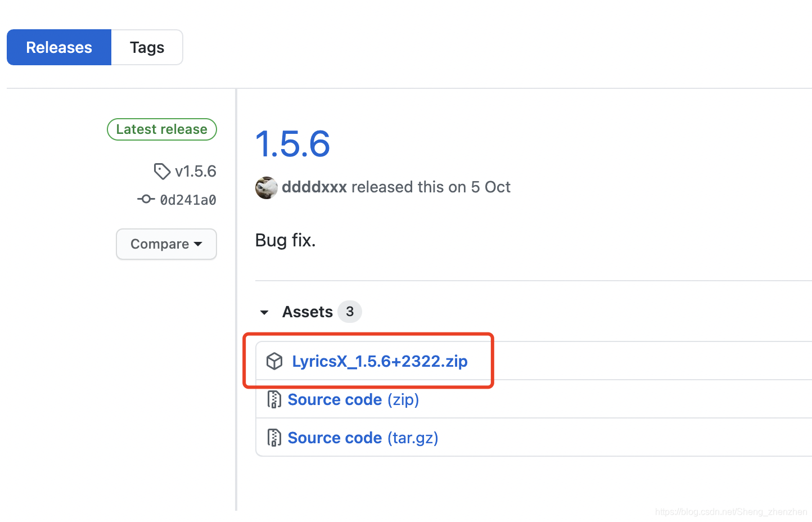Viewport: 812px width, 522px height.
Task: Click the Assets heading label
Action: [x=308, y=312]
